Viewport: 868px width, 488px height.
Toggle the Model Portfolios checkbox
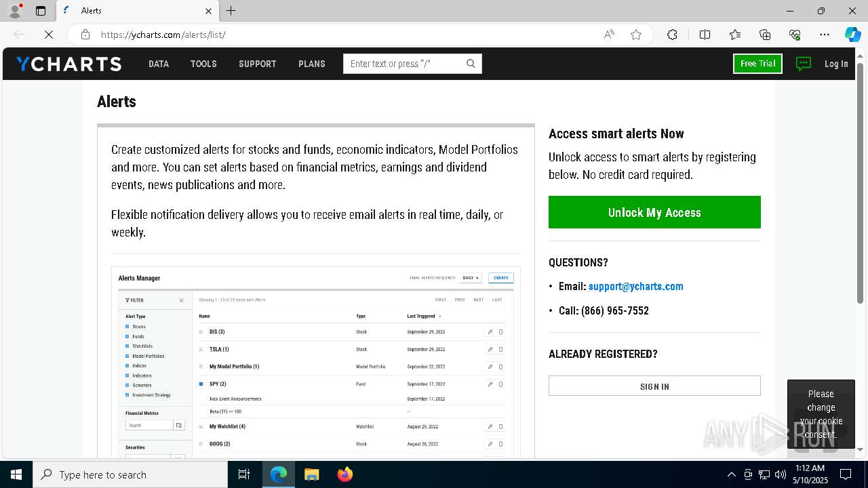click(x=127, y=356)
